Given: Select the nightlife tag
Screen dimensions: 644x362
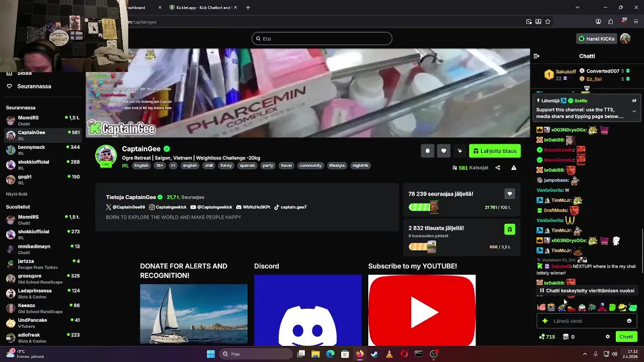Looking at the screenshot, I should click(360, 165).
